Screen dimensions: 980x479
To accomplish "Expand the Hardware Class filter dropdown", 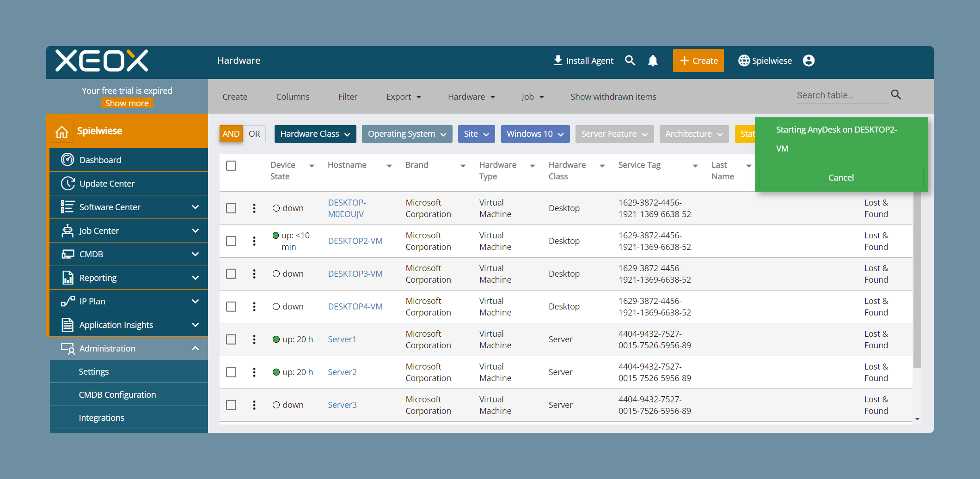I will coord(315,134).
